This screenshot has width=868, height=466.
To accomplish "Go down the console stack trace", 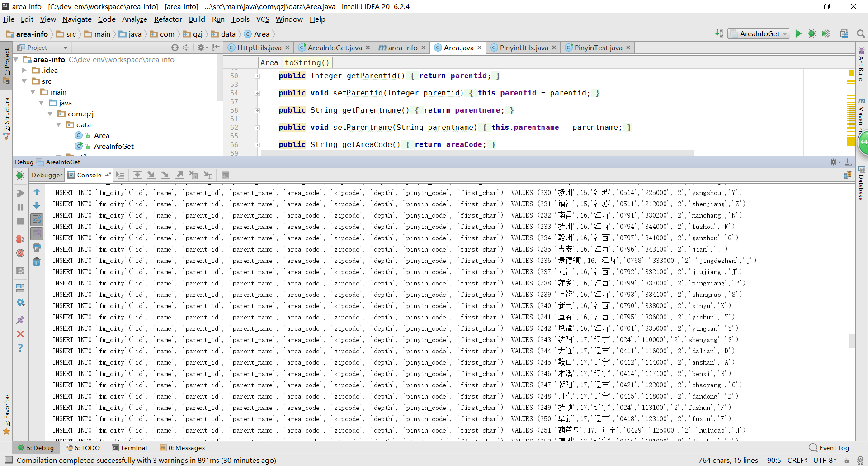I will pyautogui.click(x=37, y=205).
